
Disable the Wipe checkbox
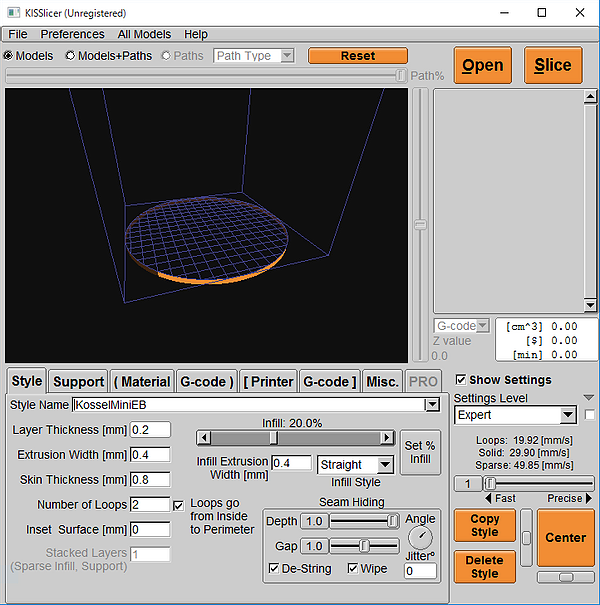click(x=353, y=568)
